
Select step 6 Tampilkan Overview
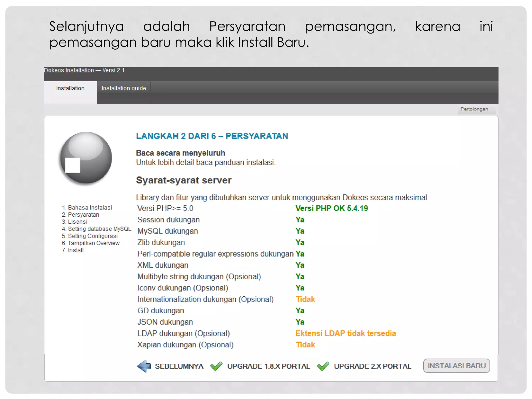point(91,243)
